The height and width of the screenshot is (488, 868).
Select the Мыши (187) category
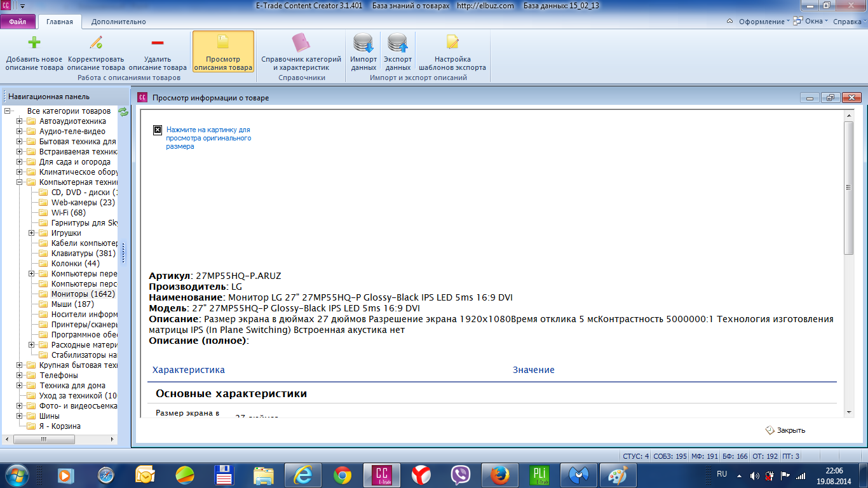pyautogui.click(x=72, y=304)
